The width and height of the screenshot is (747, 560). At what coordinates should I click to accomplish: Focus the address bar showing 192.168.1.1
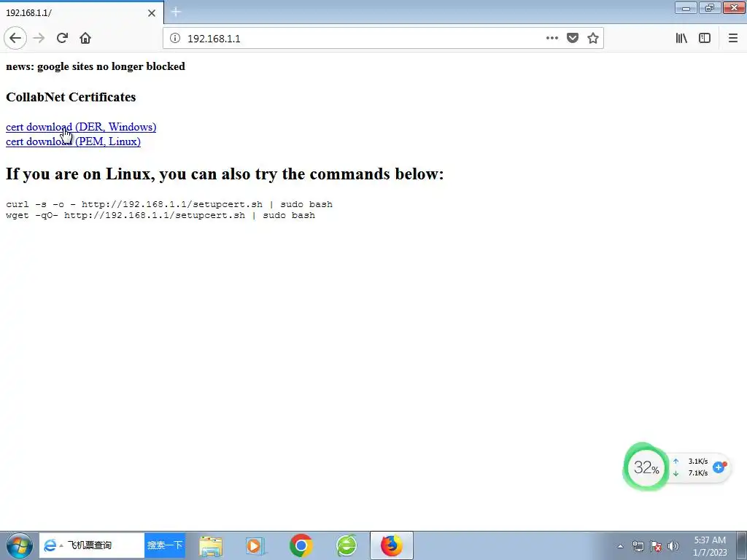click(362, 38)
